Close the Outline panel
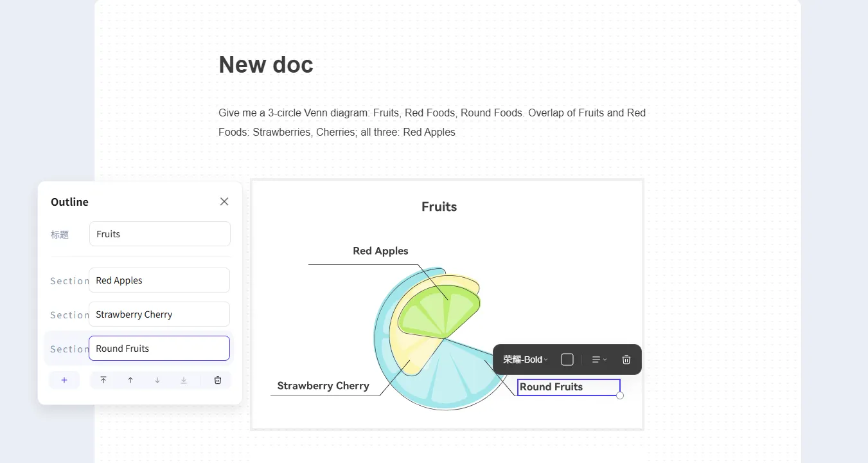868x463 pixels. [x=224, y=201]
